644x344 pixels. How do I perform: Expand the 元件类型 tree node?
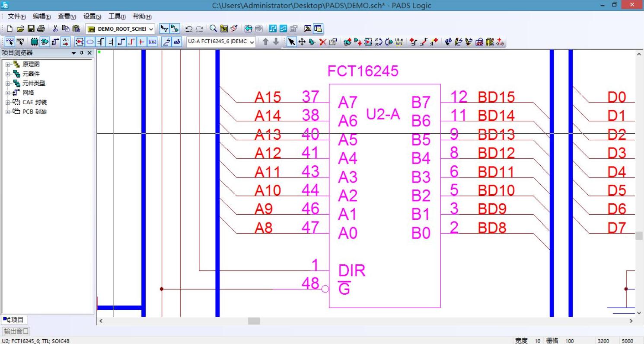click(7, 84)
